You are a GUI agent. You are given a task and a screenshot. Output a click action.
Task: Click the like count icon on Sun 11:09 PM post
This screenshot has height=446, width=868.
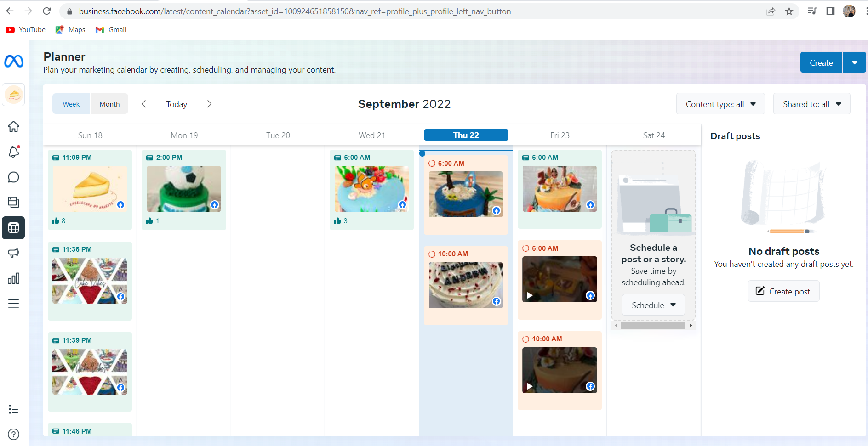(x=56, y=221)
